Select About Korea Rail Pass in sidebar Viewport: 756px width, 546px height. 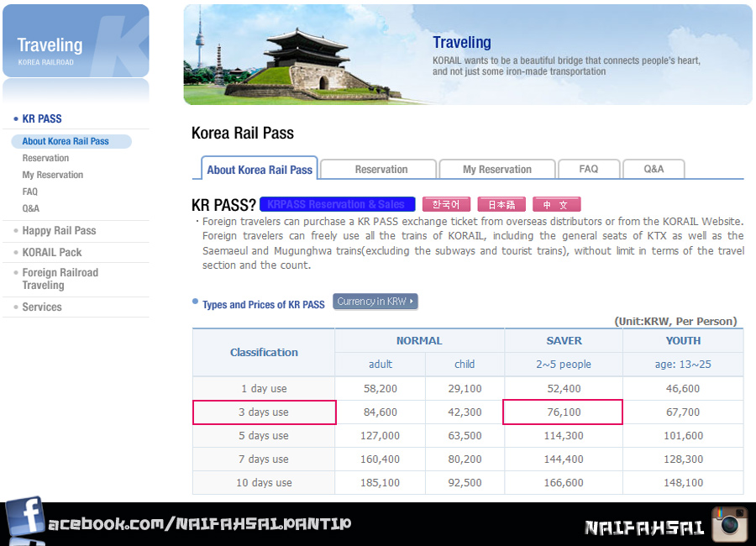(x=71, y=141)
